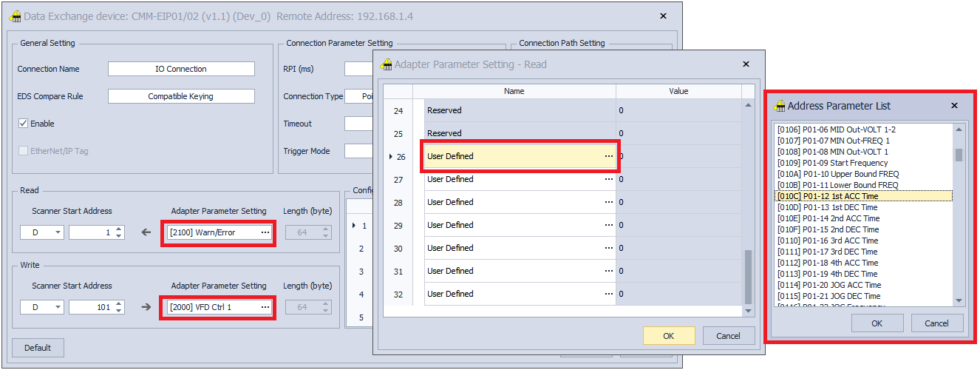Viewport: 980px width, 370px height.
Task: Select [010D] P01-13 1st DEC Time
Action: tap(863, 207)
